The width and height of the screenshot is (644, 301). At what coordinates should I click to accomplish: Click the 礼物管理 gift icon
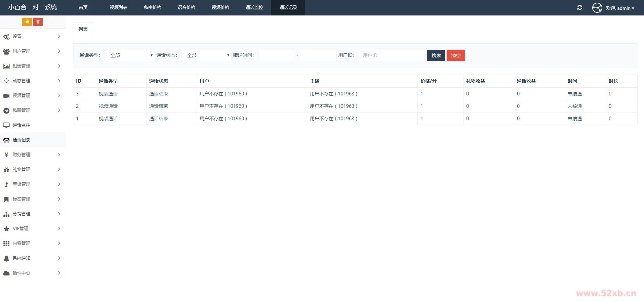pyautogui.click(x=6, y=170)
